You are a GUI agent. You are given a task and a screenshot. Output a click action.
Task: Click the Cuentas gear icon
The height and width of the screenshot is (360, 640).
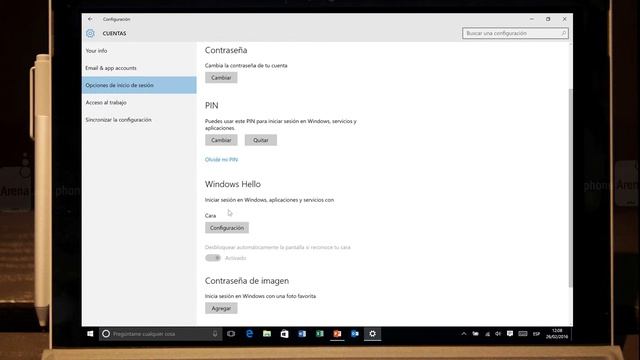click(x=90, y=33)
